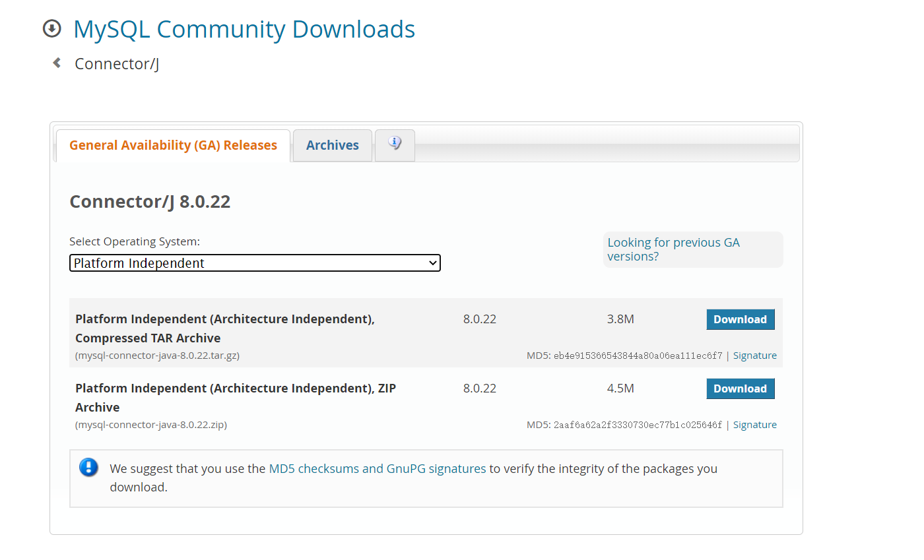Screen dimensions: 924x560
Task: Click the 4.5M file size
Action: [x=620, y=389]
